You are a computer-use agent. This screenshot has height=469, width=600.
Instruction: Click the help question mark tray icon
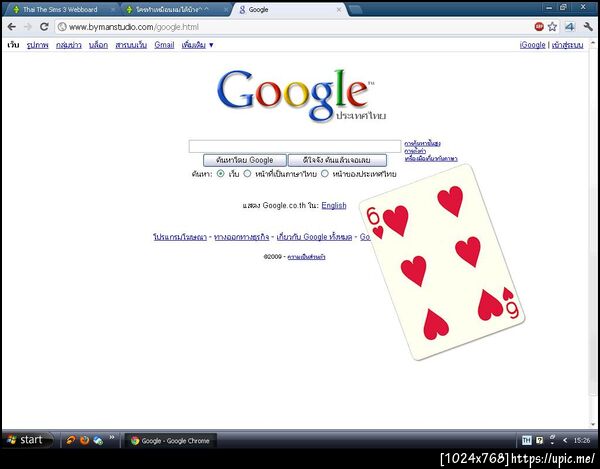pyautogui.click(x=540, y=441)
